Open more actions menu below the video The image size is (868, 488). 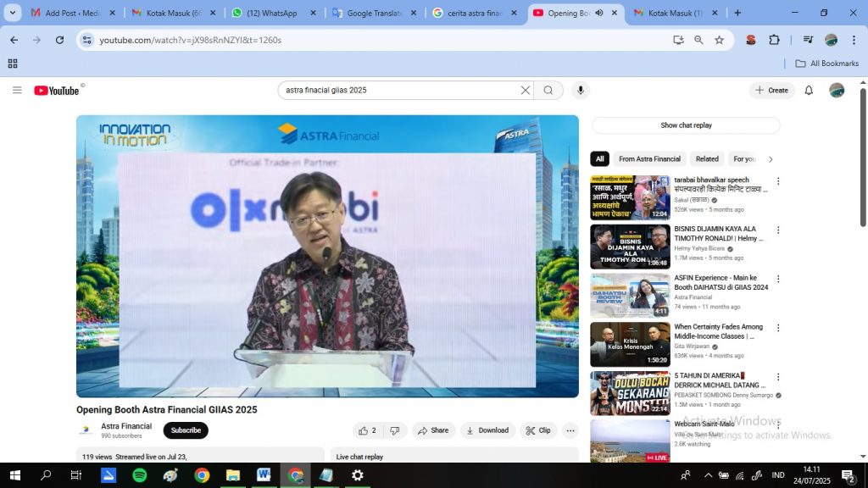[570, 430]
